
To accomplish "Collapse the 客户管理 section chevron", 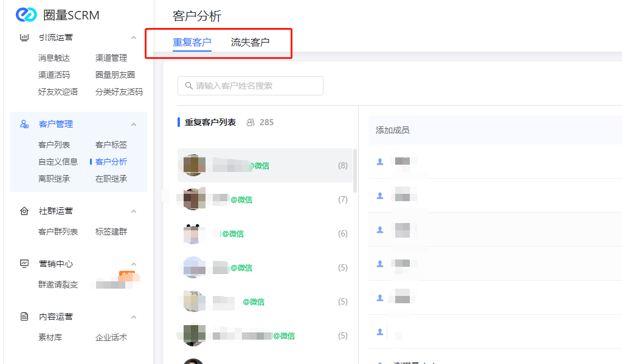I will point(134,124).
